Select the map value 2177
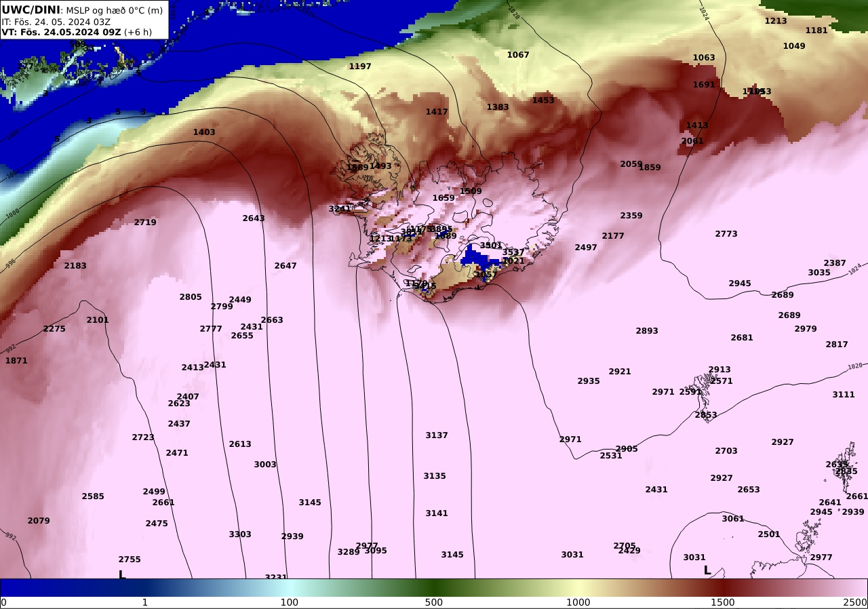The width and height of the screenshot is (868, 609). pos(613,236)
